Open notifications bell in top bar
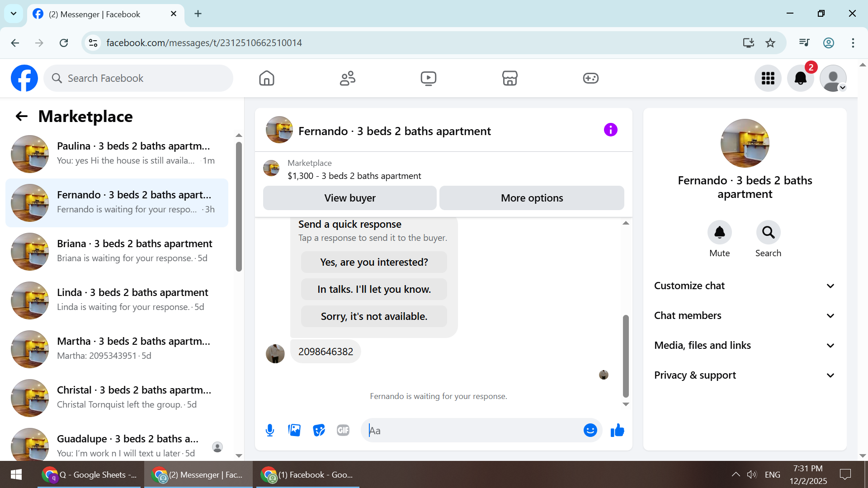Screen dimensions: 868x488 800,78
